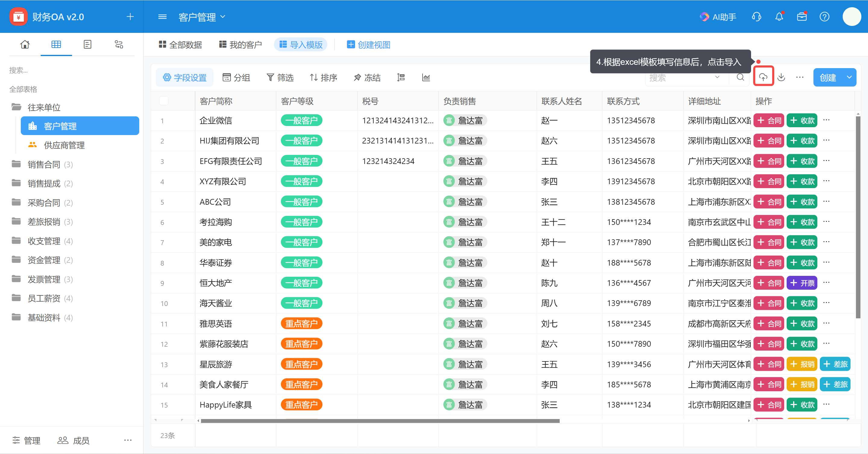The width and height of the screenshot is (868, 454).
Task: Expand the 收支管理 folder
Action: click(x=17, y=241)
